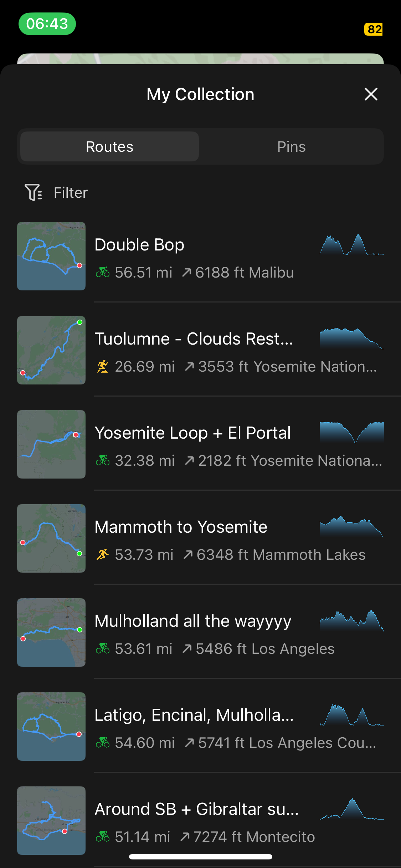Tap the Latigo, Encinal elevation profile chart
401x868 pixels.
pyautogui.click(x=352, y=714)
